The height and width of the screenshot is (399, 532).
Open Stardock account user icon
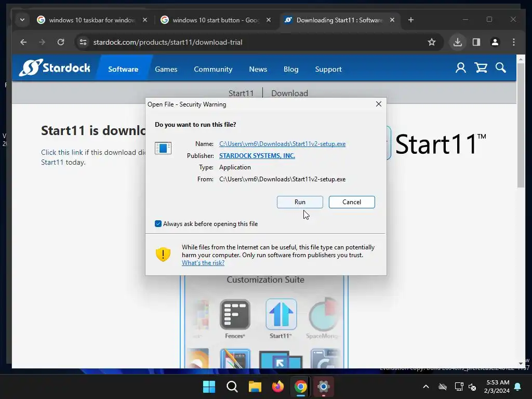(460, 68)
